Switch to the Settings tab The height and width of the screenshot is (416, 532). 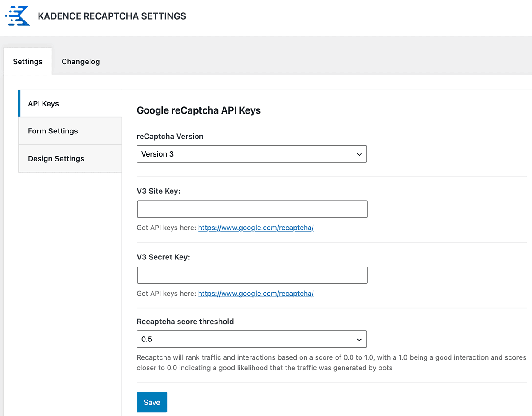click(x=27, y=62)
